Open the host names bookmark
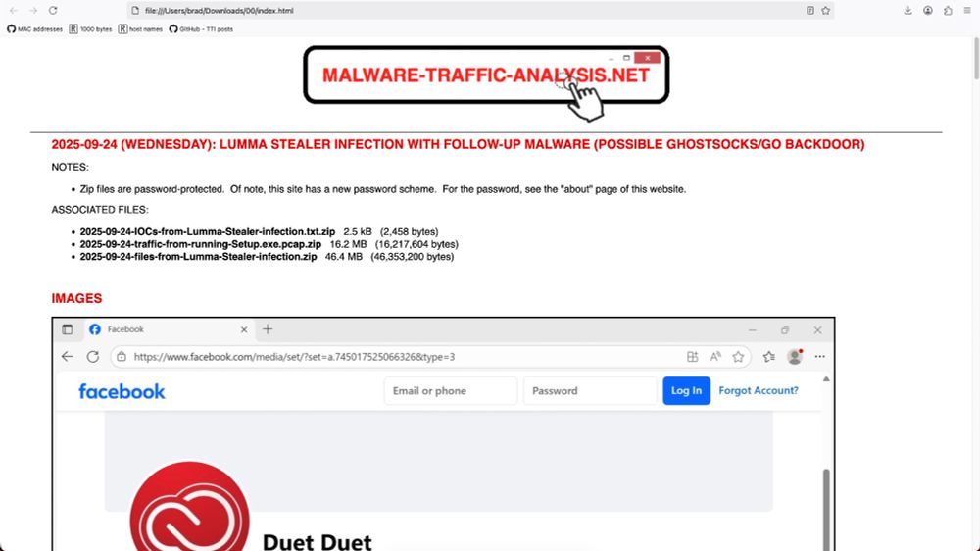 point(140,29)
